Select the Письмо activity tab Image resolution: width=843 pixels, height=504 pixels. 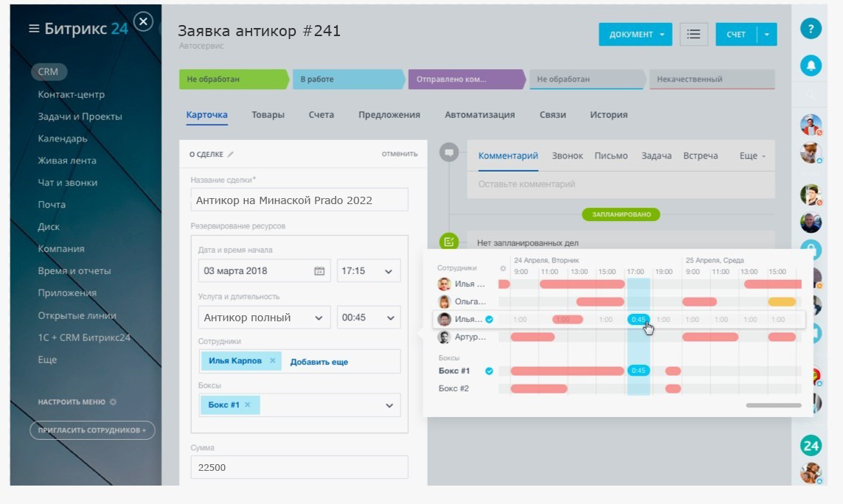(x=611, y=155)
